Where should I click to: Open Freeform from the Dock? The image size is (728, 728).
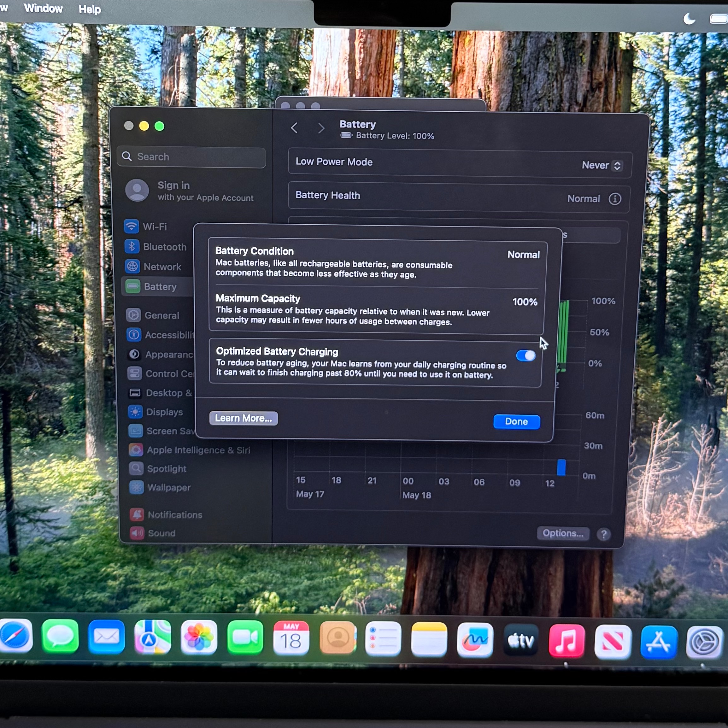pos(475,640)
